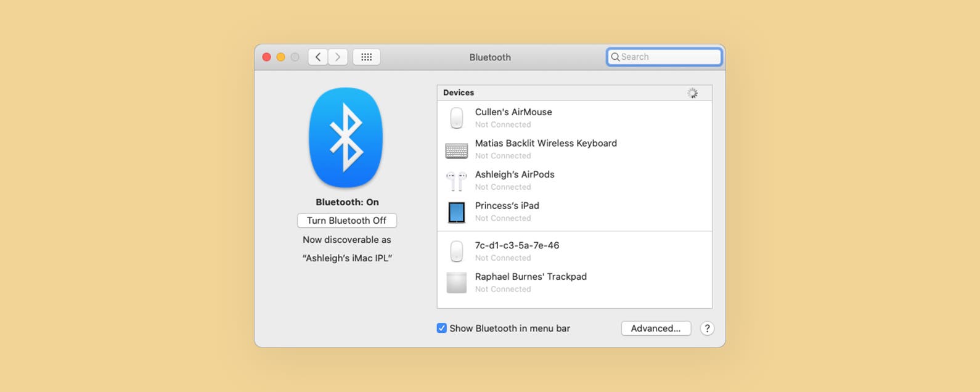Click the mouse icon beside Cullen's AirMouse
Image resolution: width=980 pixels, height=392 pixels.
pyautogui.click(x=457, y=118)
